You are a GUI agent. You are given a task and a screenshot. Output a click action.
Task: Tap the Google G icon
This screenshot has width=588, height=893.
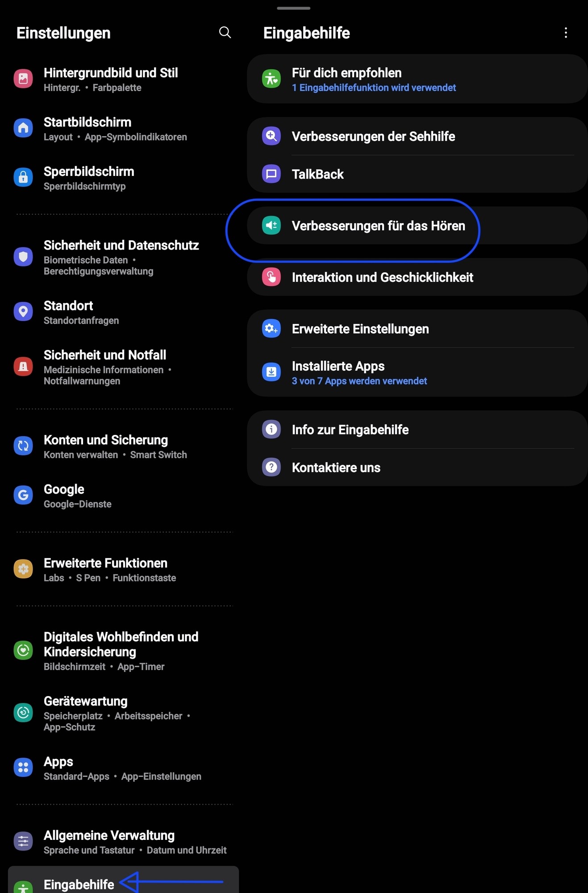point(23,495)
